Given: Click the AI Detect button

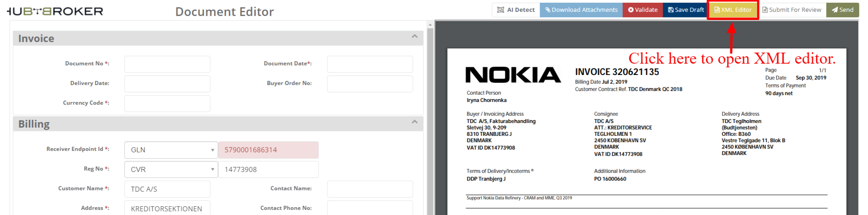Looking at the screenshot, I should [x=516, y=10].
